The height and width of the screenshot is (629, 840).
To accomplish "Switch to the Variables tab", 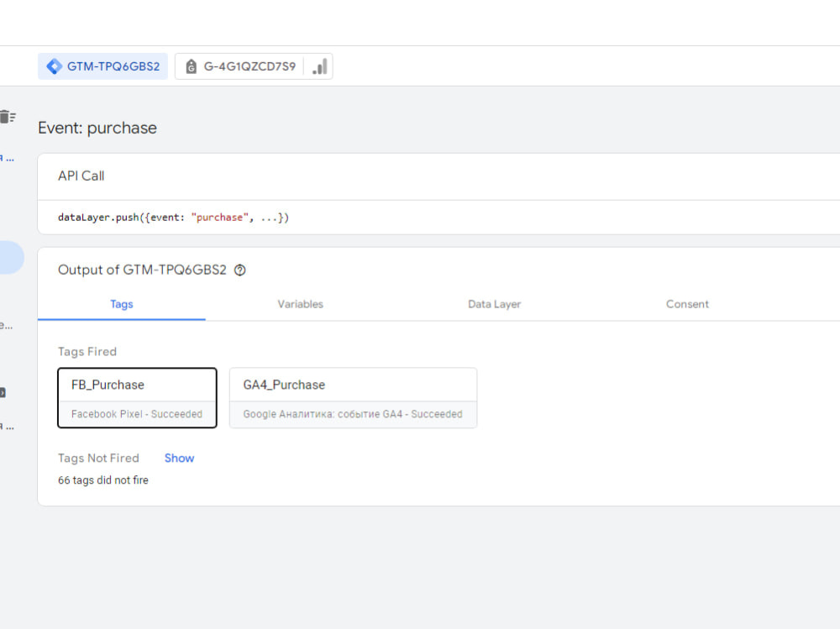I will point(300,304).
